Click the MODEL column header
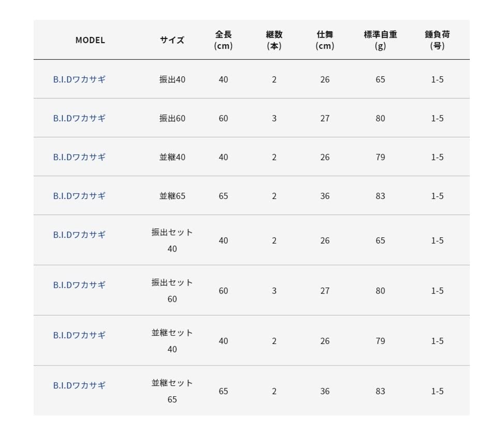Screen dimensions: 504x435 90,40
